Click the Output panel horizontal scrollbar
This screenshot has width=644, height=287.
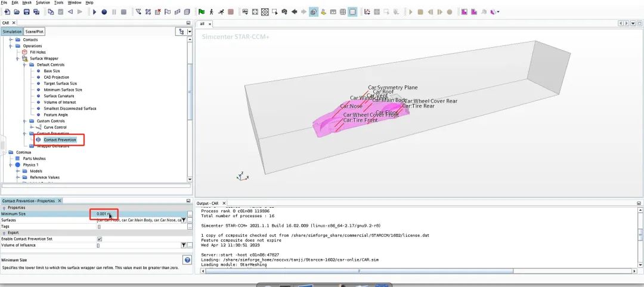click(x=359, y=271)
